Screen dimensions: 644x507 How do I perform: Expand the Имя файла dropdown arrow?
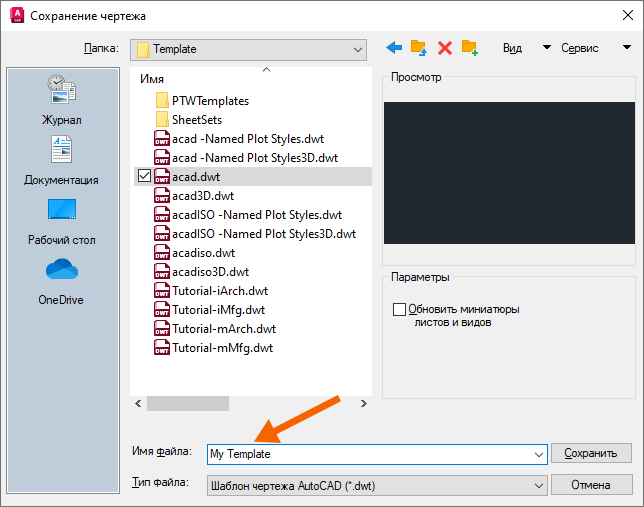point(538,454)
